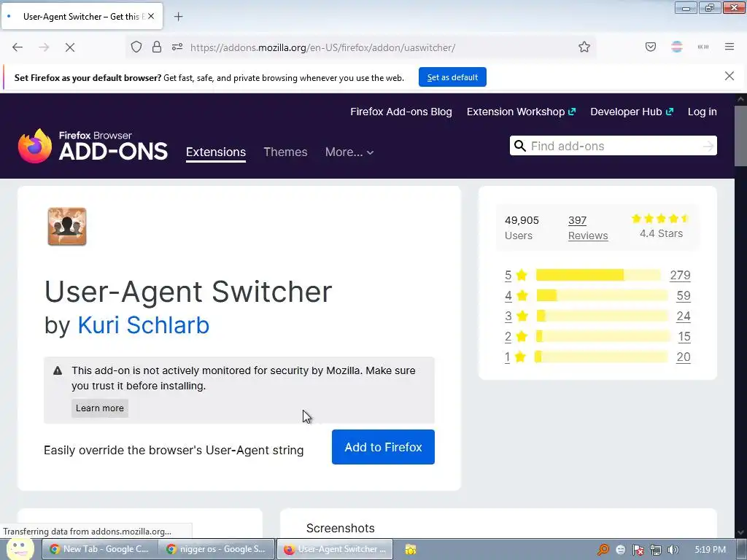Click the star icon in the 1-star row
Image resolution: width=747 pixels, height=560 pixels.
click(x=520, y=357)
